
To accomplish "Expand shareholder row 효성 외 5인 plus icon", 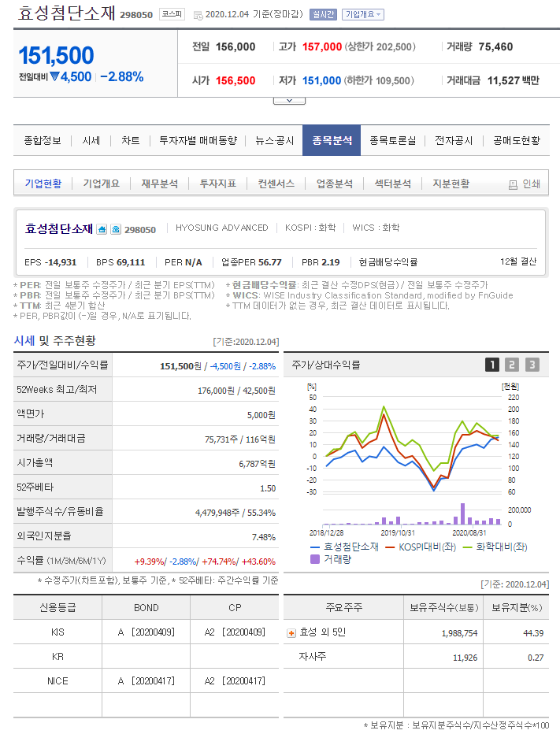I will click(x=291, y=633).
